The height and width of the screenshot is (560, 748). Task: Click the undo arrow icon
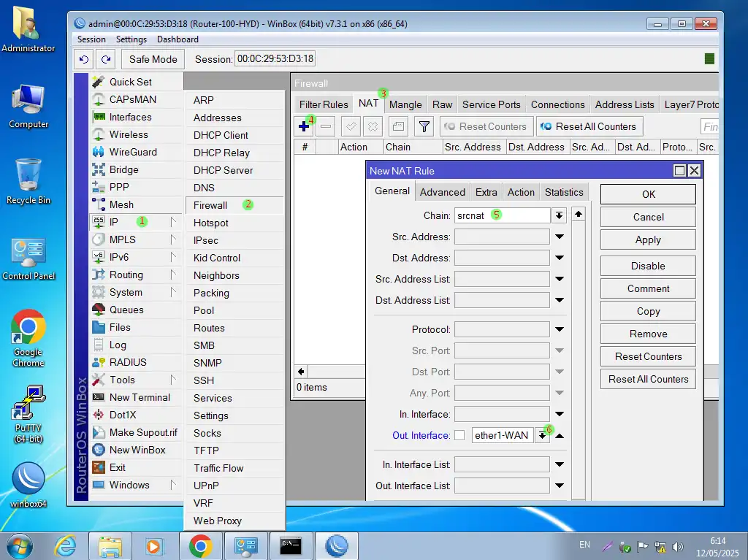point(84,59)
